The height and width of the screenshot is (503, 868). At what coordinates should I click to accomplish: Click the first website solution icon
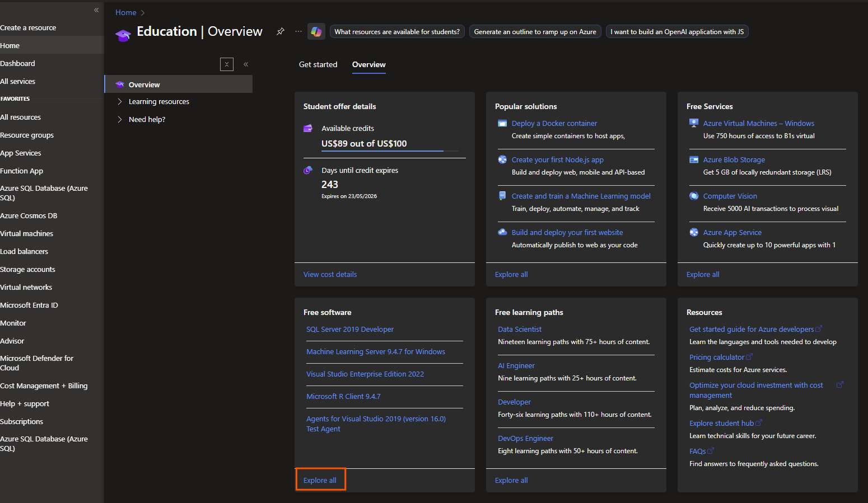(502, 232)
